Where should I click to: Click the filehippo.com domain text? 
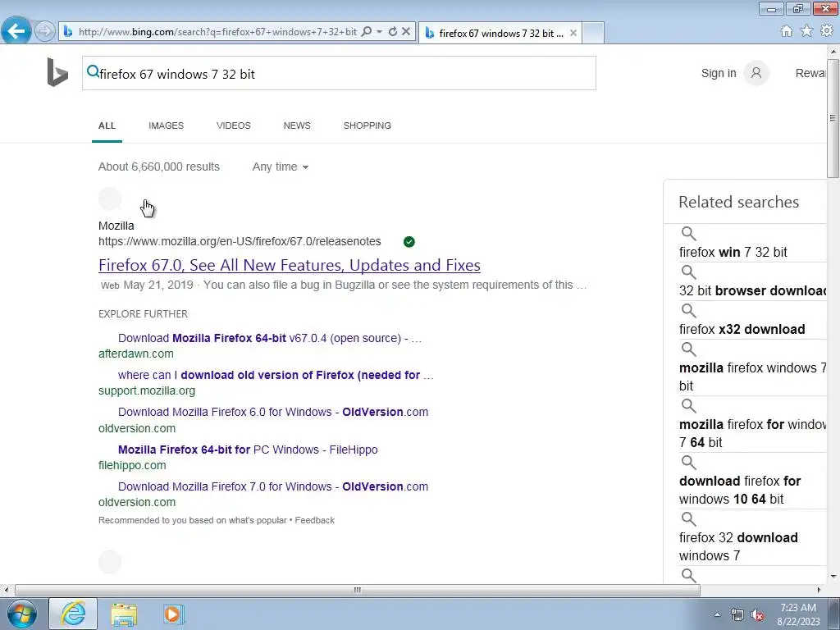132,465
